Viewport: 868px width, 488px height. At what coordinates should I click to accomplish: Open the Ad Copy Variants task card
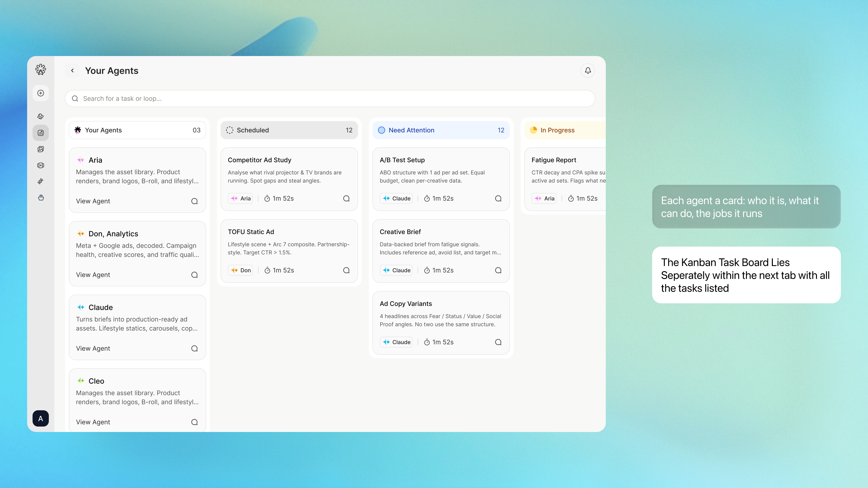coord(441,323)
